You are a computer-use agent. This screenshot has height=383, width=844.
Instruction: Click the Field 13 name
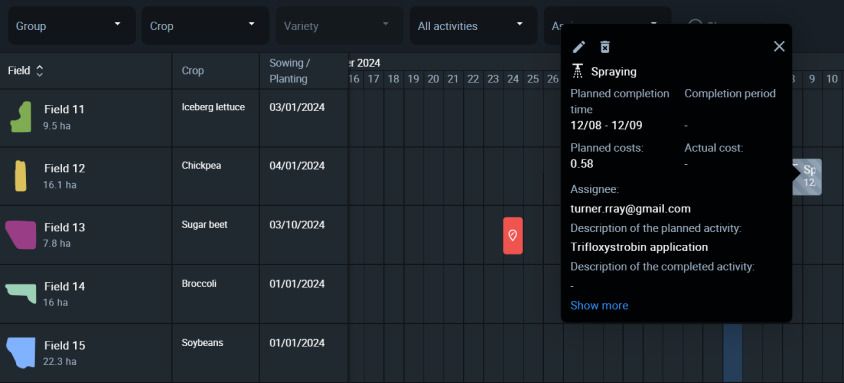click(65, 227)
